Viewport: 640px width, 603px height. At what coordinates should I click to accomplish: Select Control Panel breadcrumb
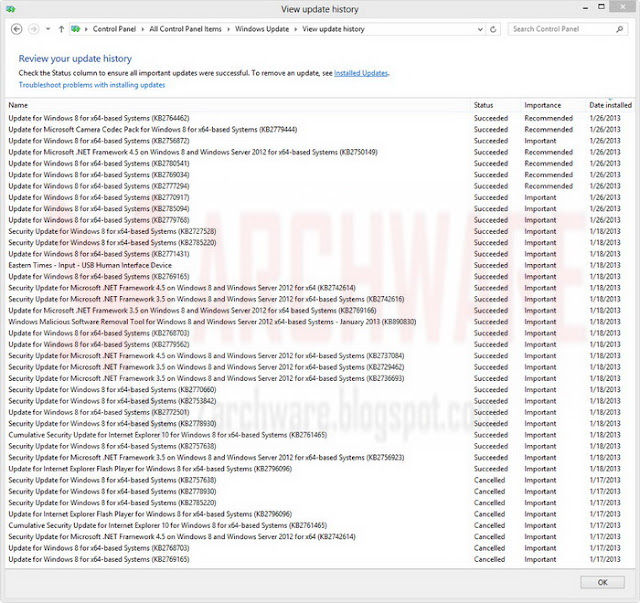click(114, 29)
